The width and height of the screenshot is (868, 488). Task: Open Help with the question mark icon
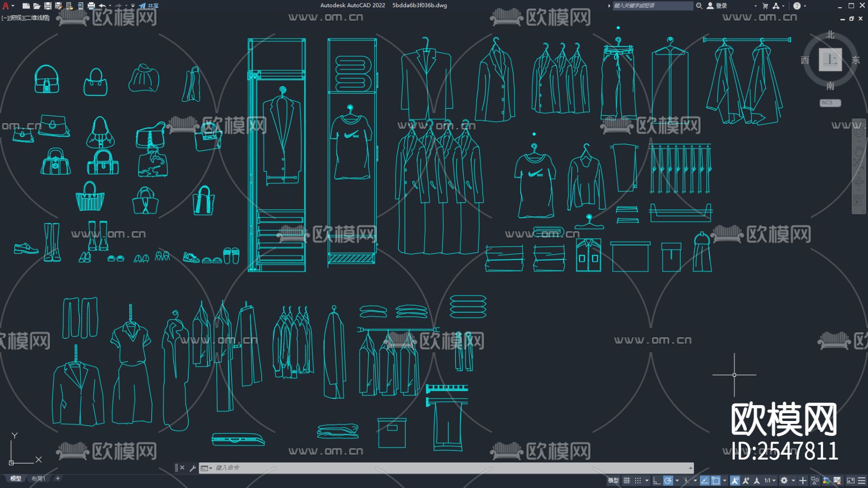point(797,6)
